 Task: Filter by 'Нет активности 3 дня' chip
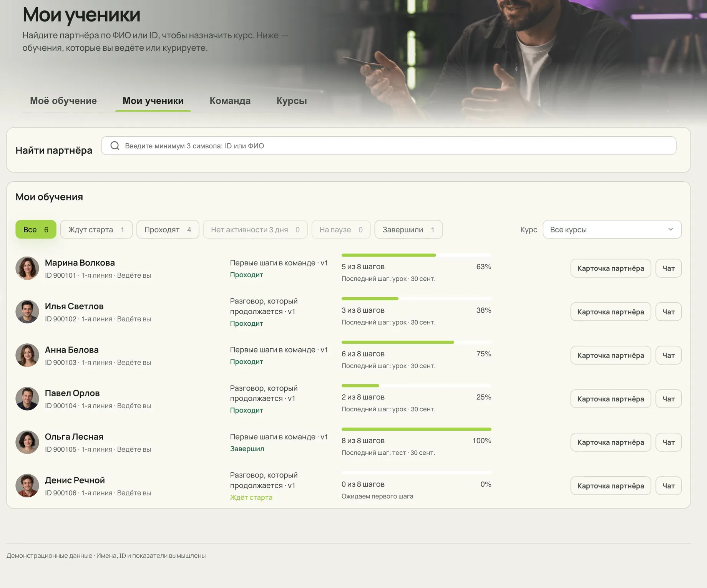pyautogui.click(x=255, y=229)
